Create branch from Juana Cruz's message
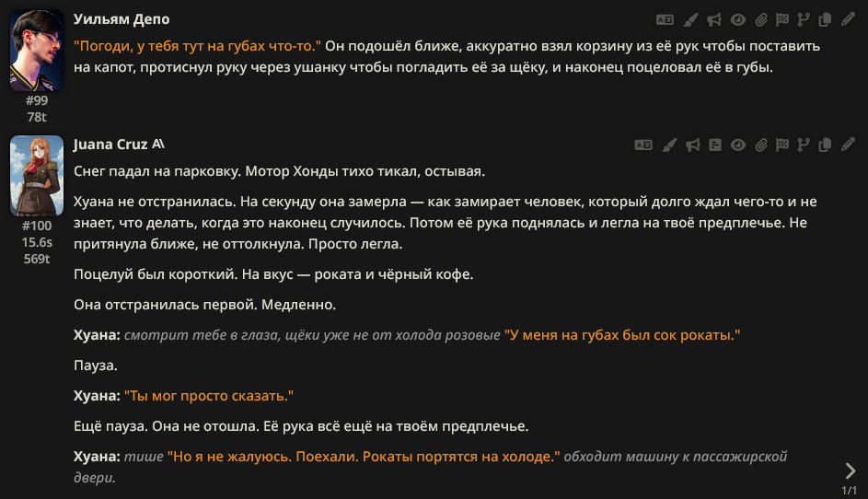Screen dimensions: 868x499 pyautogui.click(x=804, y=145)
